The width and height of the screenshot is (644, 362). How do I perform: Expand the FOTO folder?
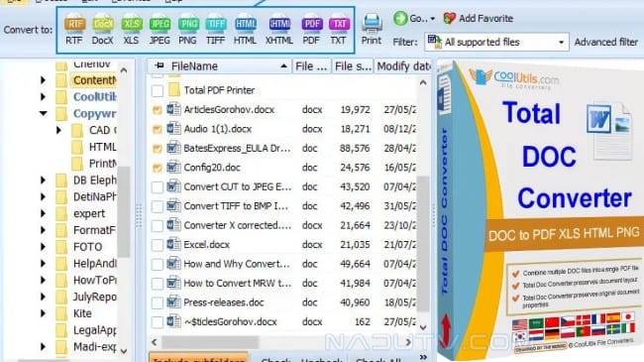tap(44, 247)
